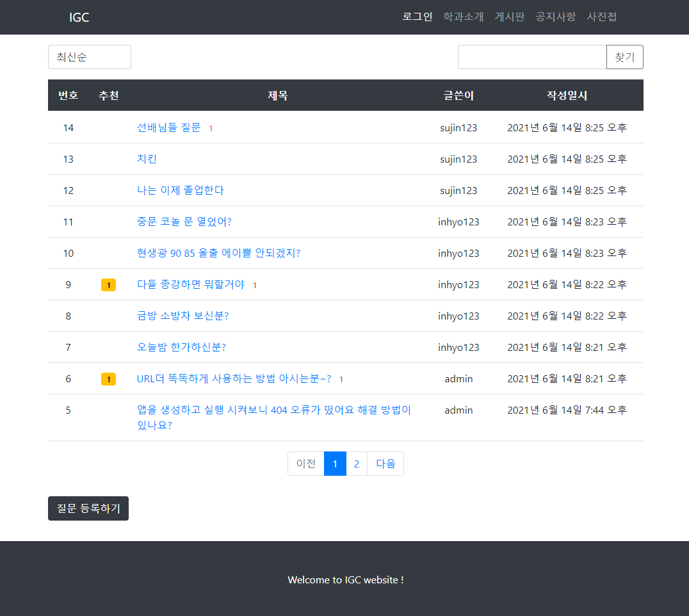
Task: Click the yellow recommendation badge on post 9
Action: click(108, 284)
